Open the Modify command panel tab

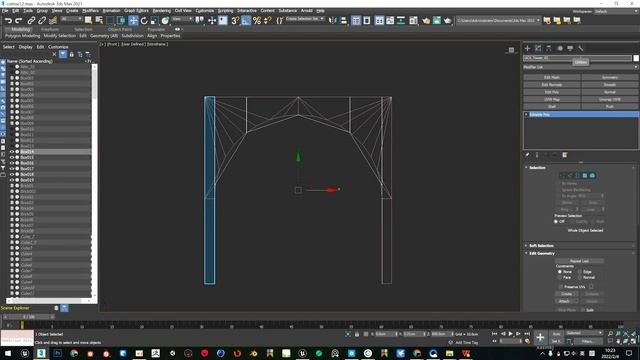(x=538, y=48)
